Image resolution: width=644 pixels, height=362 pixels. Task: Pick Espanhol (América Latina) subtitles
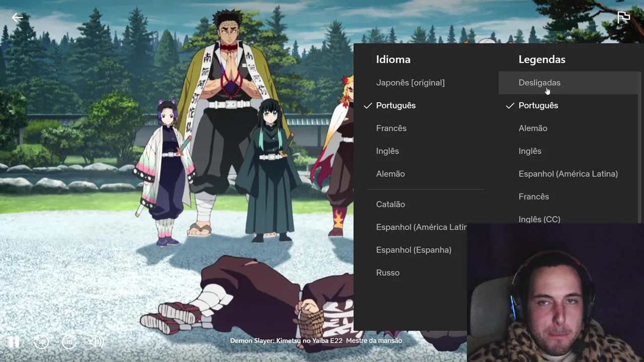tap(569, 174)
